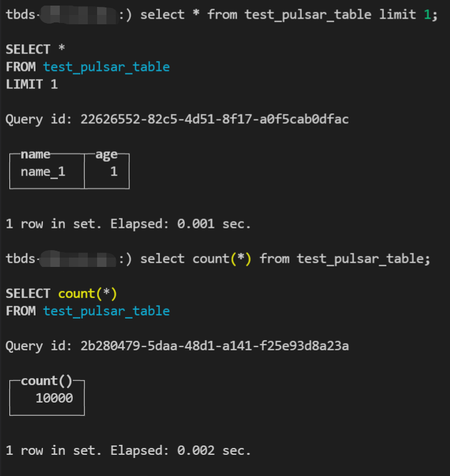The height and width of the screenshot is (476, 450).
Task: Click blue test_pulsar_table under SELECT *
Action: 106,67
